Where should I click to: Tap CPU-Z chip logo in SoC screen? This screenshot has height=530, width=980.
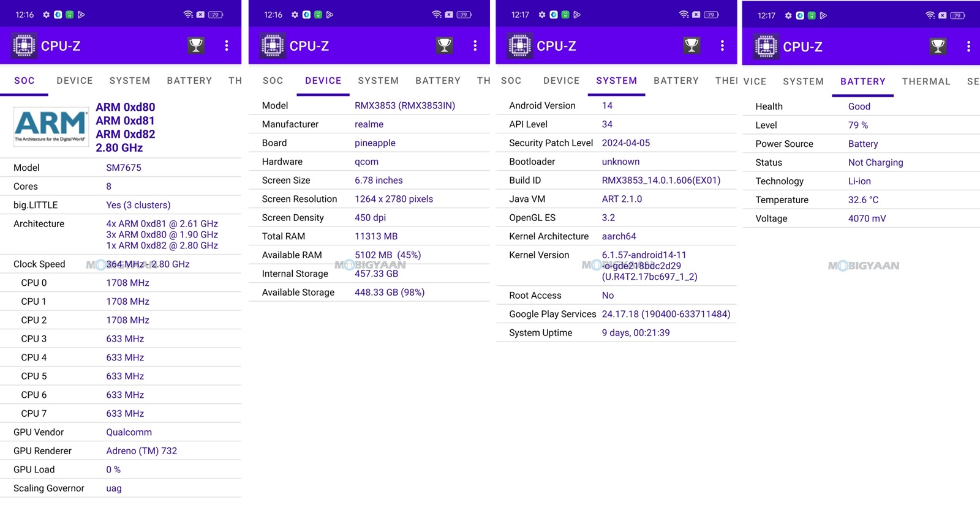pos(24,46)
